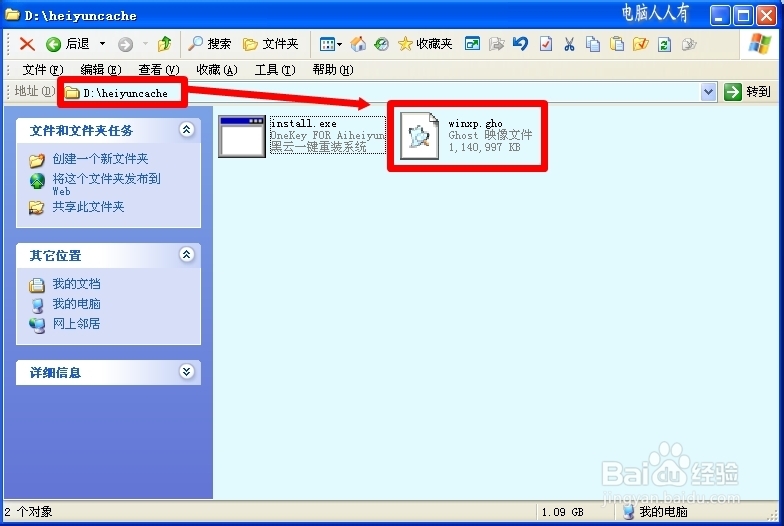Go back with the 后退 button
The image size is (784, 526).
point(67,44)
